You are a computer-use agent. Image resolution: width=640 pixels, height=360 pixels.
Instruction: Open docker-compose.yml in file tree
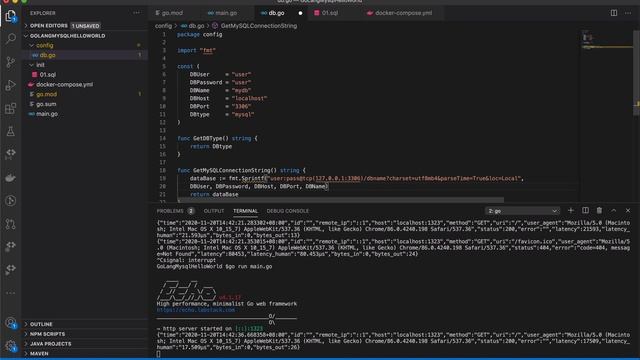pos(85,84)
